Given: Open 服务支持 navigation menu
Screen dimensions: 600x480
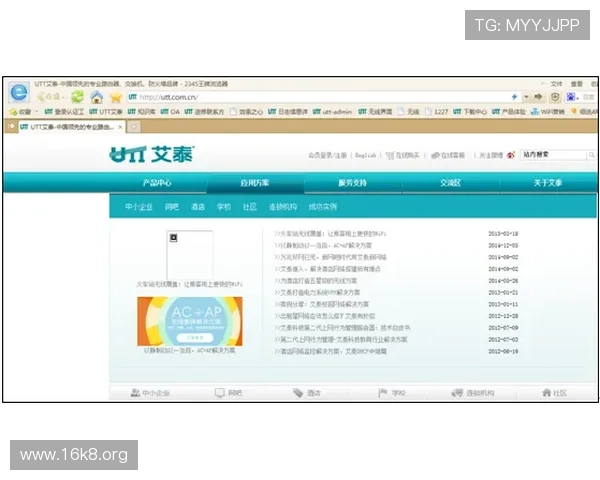Looking at the screenshot, I should click(x=352, y=183).
